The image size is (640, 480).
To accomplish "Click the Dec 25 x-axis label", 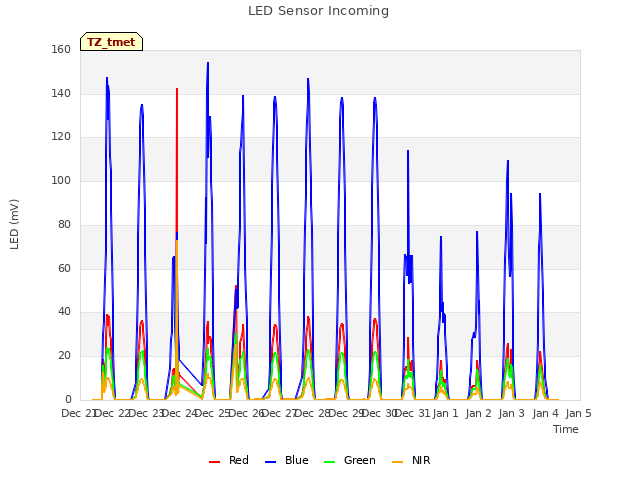I will (x=213, y=413).
